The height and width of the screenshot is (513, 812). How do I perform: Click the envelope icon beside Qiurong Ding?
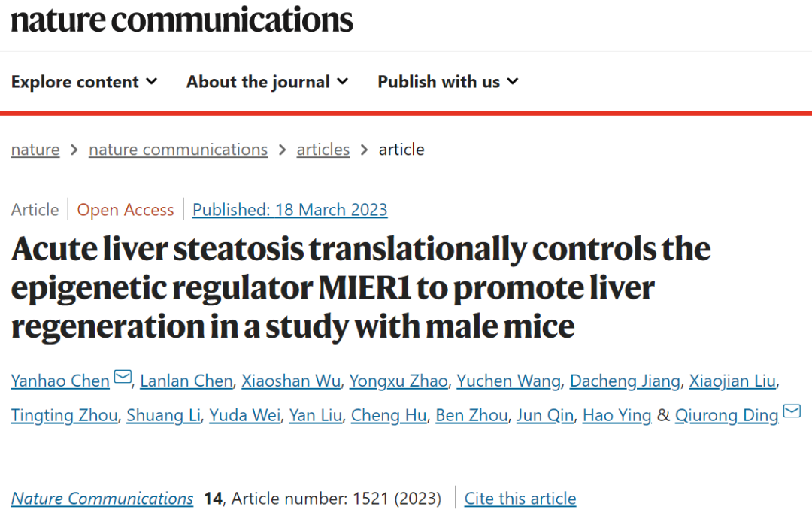coord(792,411)
